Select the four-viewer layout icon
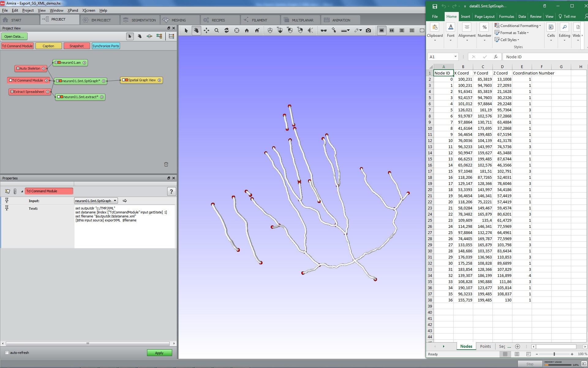Image resolution: width=588 pixels, height=368 pixels. click(412, 30)
